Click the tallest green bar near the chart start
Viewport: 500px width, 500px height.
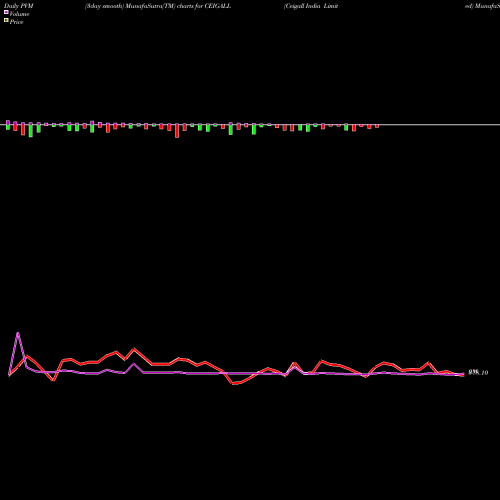point(31,130)
